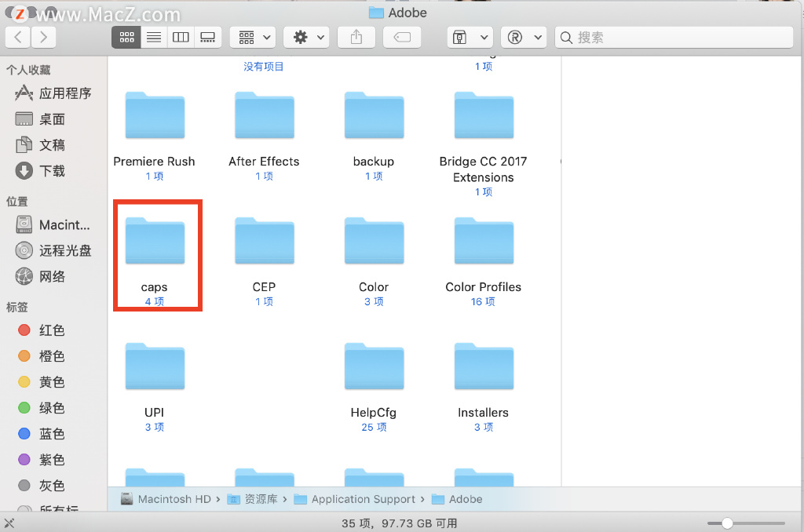This screenshot has width=804, height=532.
Task: Click the '25 项' count under HelpCfg
Action: [374, 427]
